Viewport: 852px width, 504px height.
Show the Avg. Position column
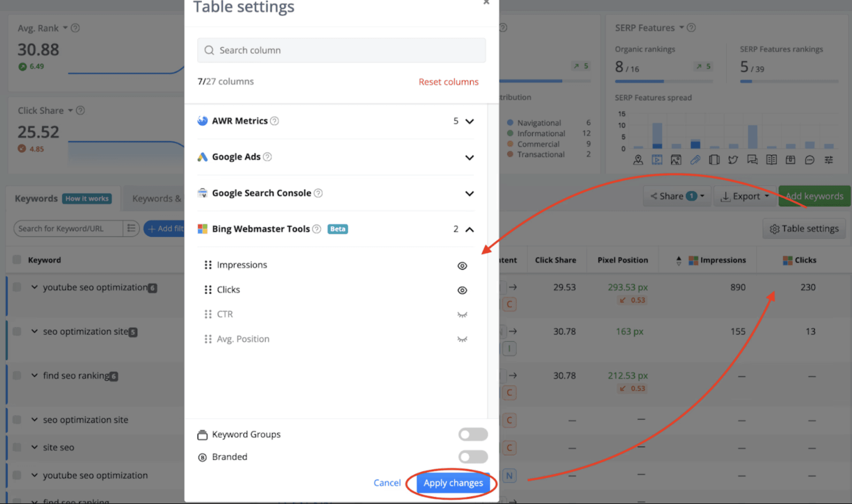(462, 339)
